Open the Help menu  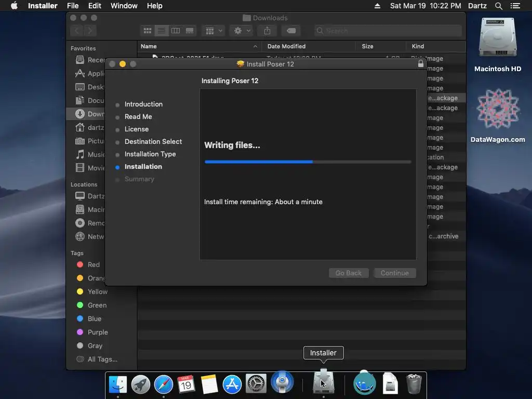pos(154,6)
